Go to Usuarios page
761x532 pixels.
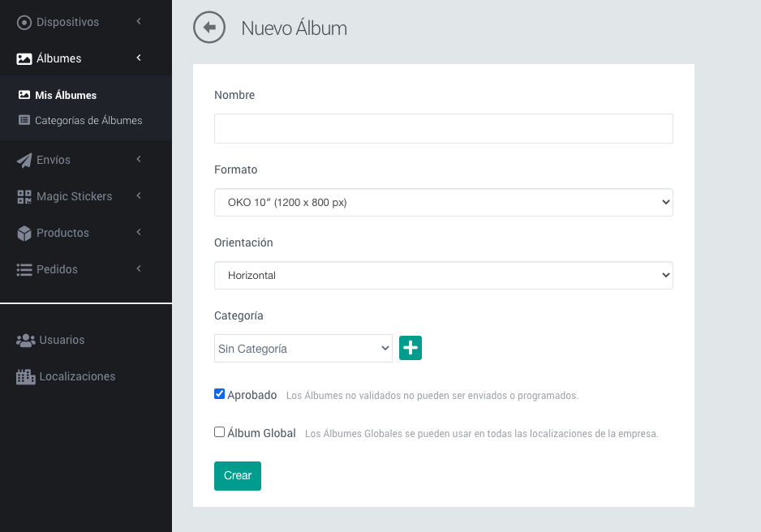click(x=62, y=340)
